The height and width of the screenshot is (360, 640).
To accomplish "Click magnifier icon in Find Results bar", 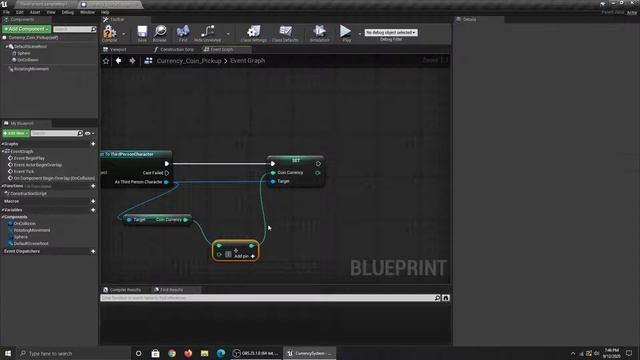I will [437, 298].
